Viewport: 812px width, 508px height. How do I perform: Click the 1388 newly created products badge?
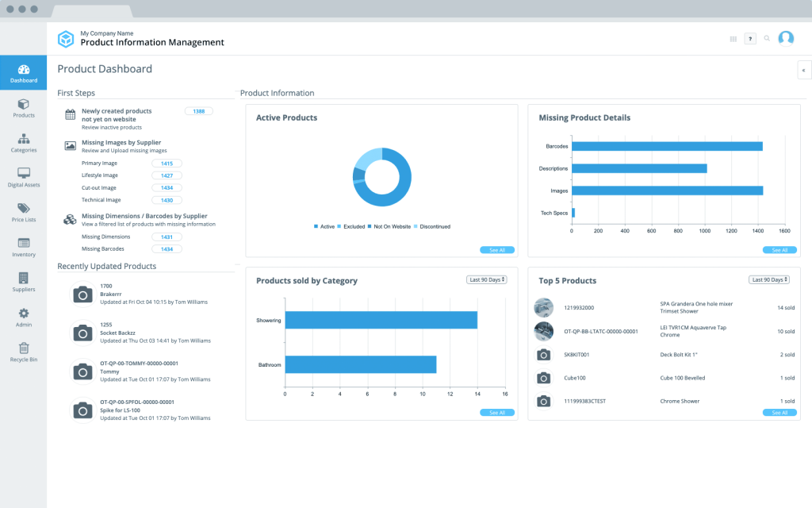[198, 111]
